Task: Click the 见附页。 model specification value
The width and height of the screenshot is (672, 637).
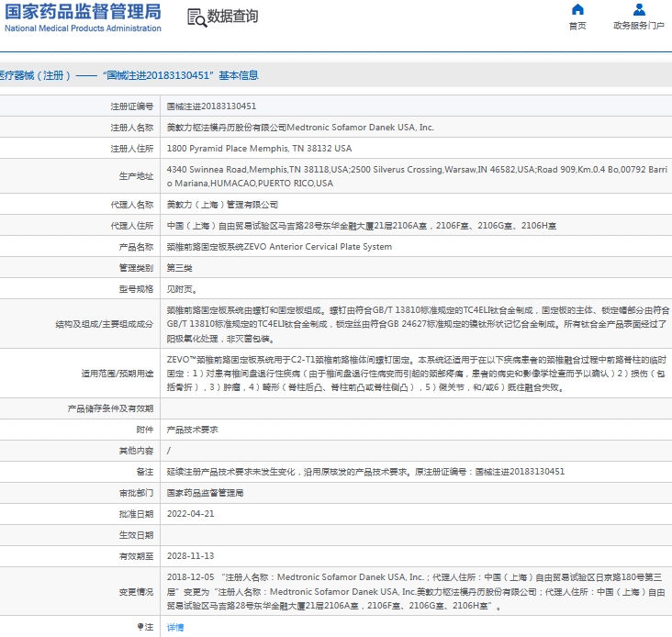Action: [x=182, y=289]
